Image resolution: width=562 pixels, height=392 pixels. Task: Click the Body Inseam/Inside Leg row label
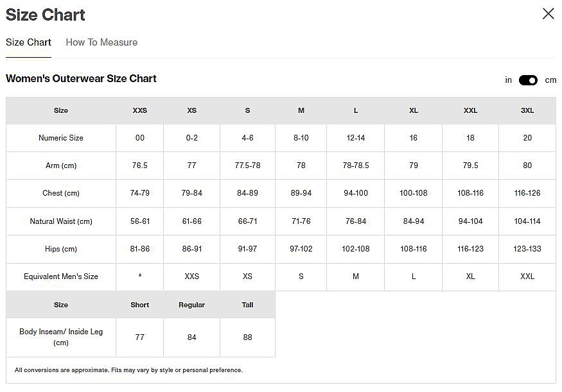pos(61,337)
